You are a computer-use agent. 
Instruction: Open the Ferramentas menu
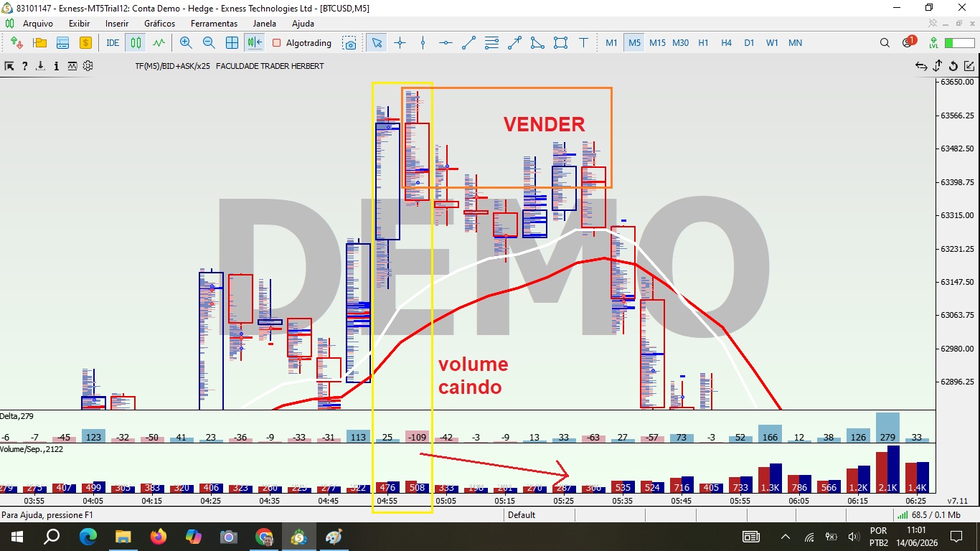pos(214,24)
